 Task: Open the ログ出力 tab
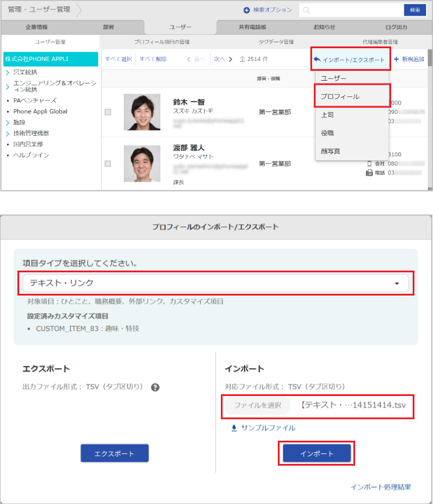(x=396, y=27)
